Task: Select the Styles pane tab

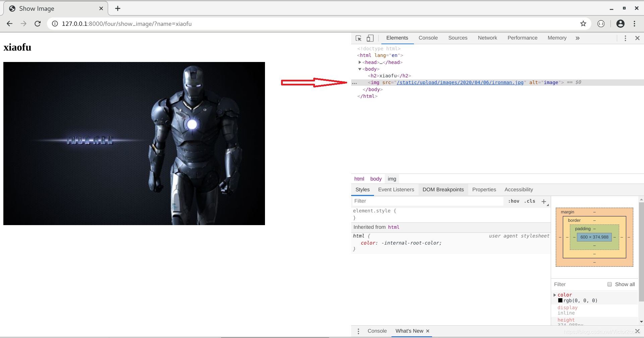Action: point(362,190)
